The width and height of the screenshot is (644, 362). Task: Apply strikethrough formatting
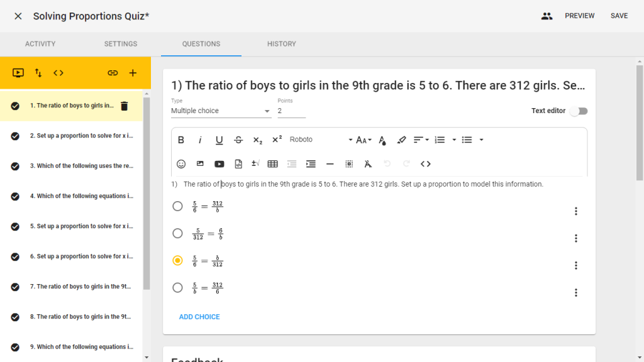238,140
